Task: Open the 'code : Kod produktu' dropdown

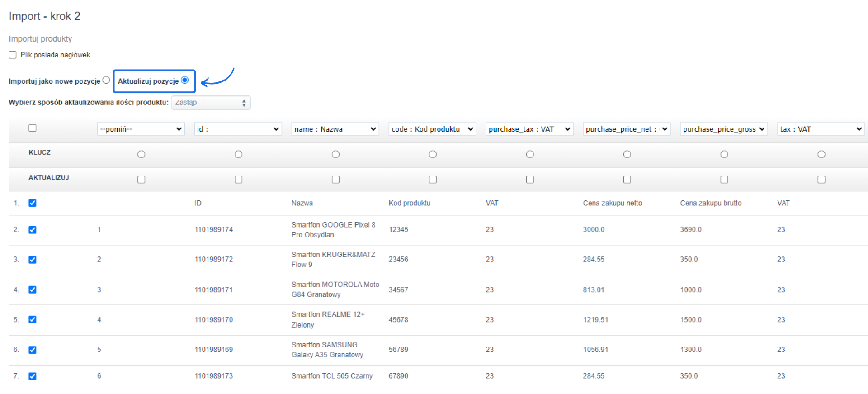Action: point(432,129)
